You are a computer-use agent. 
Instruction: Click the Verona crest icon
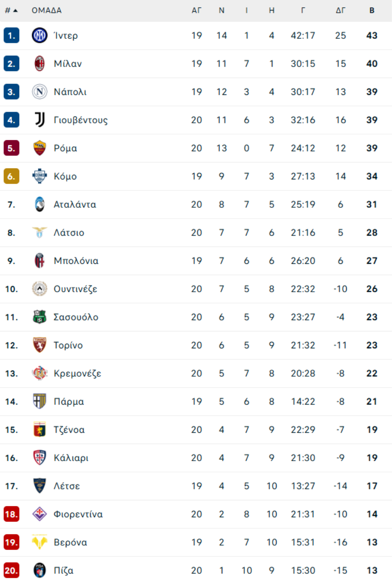(40, 542)
